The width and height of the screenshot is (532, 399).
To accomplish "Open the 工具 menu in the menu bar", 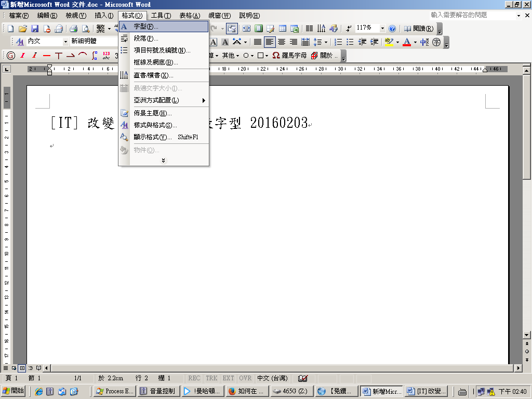I will tap(161, 16).
